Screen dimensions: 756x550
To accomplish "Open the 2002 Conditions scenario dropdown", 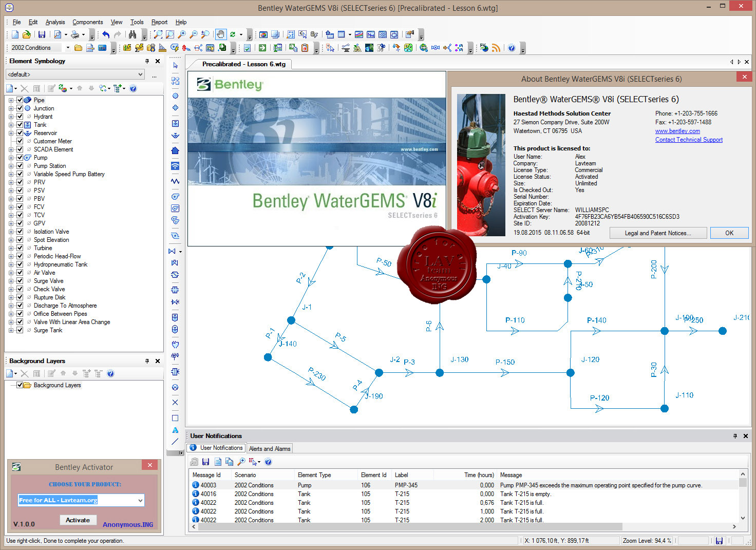I will pyautogui.click(x=67, y=48).
